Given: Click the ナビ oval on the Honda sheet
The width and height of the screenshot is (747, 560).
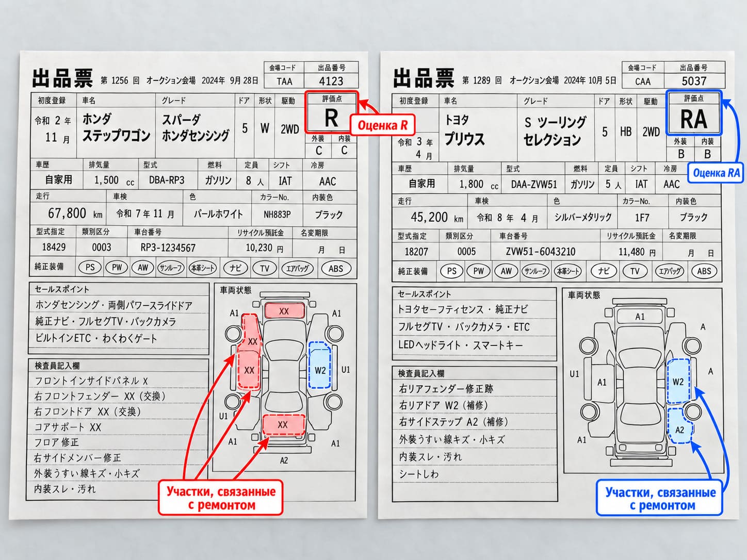Looking at the screenshot, I should point(235,268).
